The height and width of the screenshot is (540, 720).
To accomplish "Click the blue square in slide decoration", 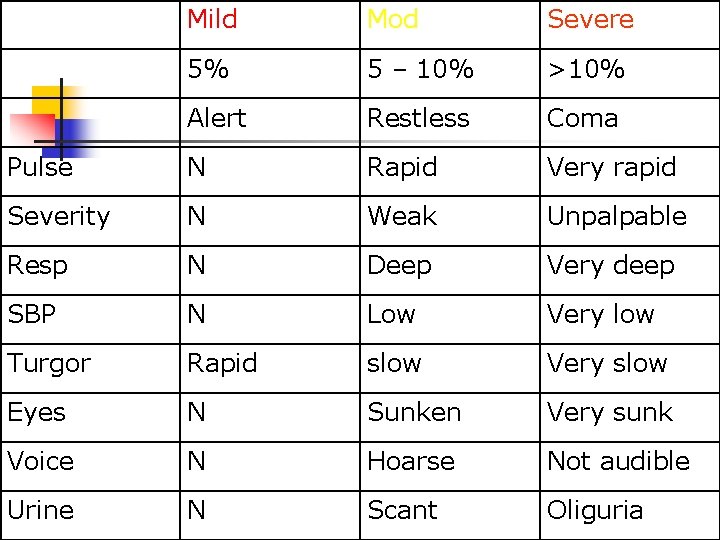I will coord(69,138).
